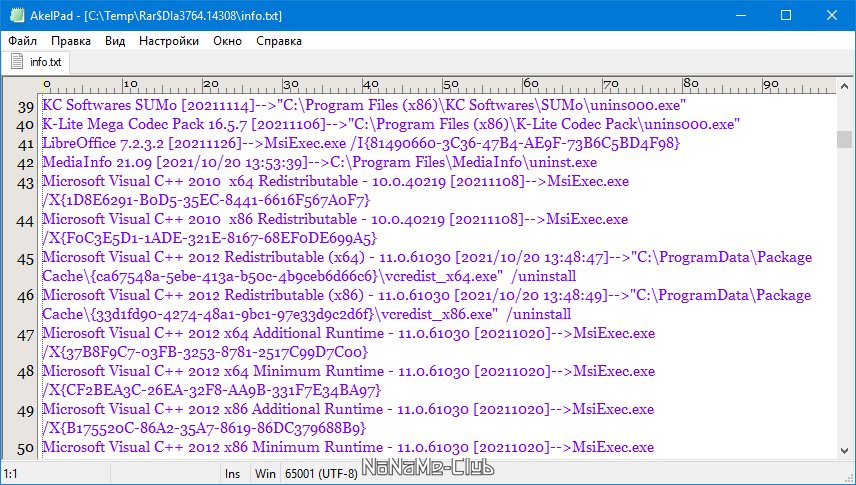The image size is (856, 485).
Task: Place cursor in the LibreOffice 7.2.3.2 line
Action: 361,143
